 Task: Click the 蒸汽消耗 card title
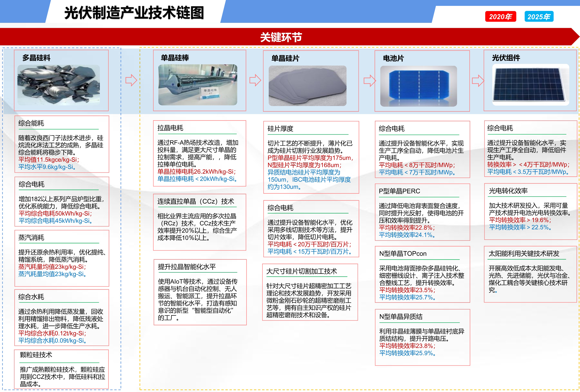[31, 238]
